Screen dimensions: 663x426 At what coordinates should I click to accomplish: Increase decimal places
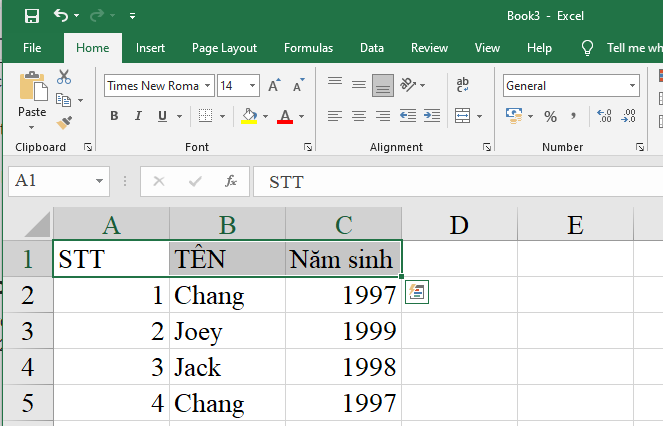(604, 116)
